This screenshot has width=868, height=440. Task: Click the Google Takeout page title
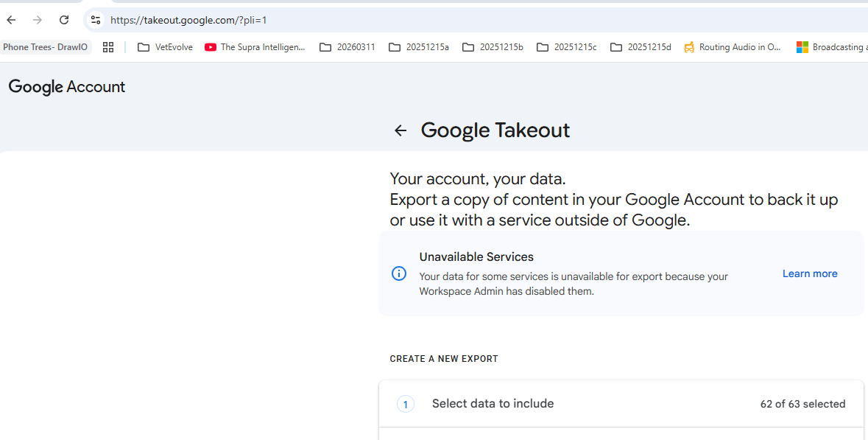(495, 130)
